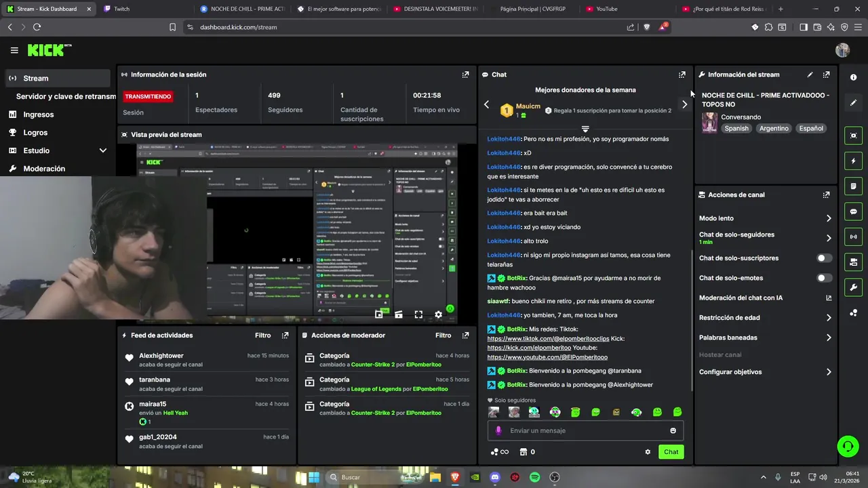The height and width of the screenshot is (488, 868).
Task: Switch to the YouTube browser tab
Action: [x=627, y=9]
